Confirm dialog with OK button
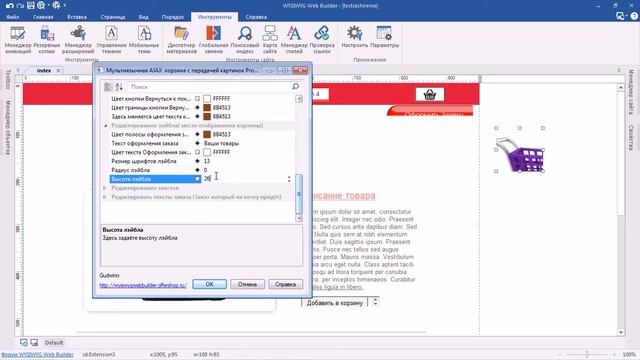 coord(209,284)
